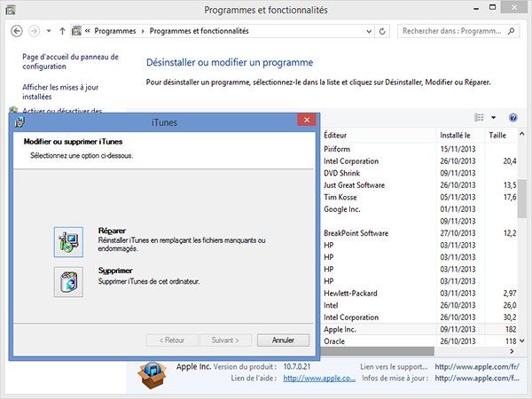532x399 pixels.
Task: Select the Apple Inc. row
Action: 419,330
